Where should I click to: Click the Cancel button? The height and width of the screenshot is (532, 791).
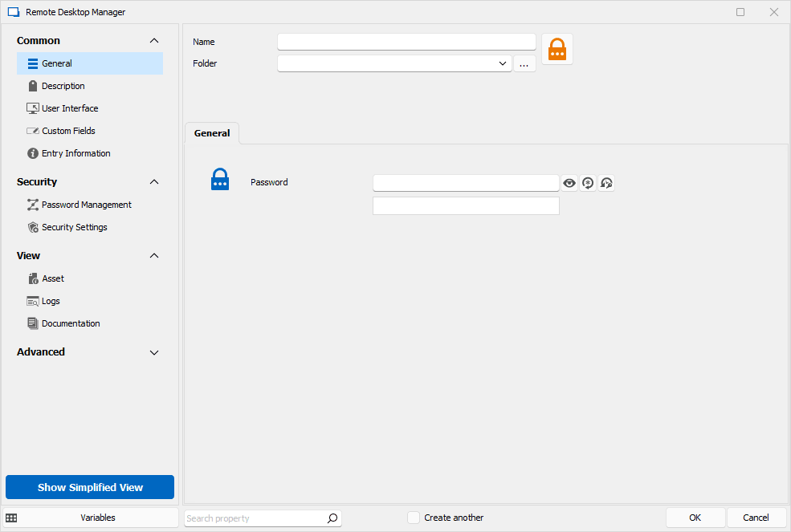click(x=756, y=518)
